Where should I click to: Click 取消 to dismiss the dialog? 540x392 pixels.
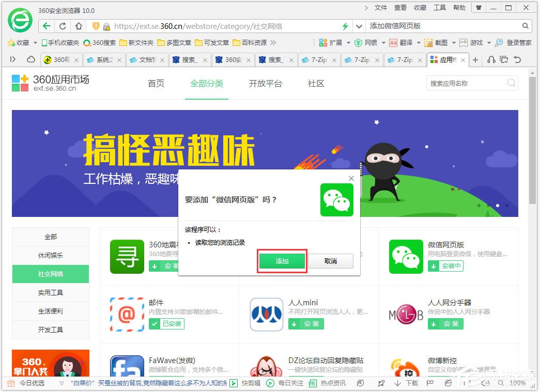click(330, 261)
